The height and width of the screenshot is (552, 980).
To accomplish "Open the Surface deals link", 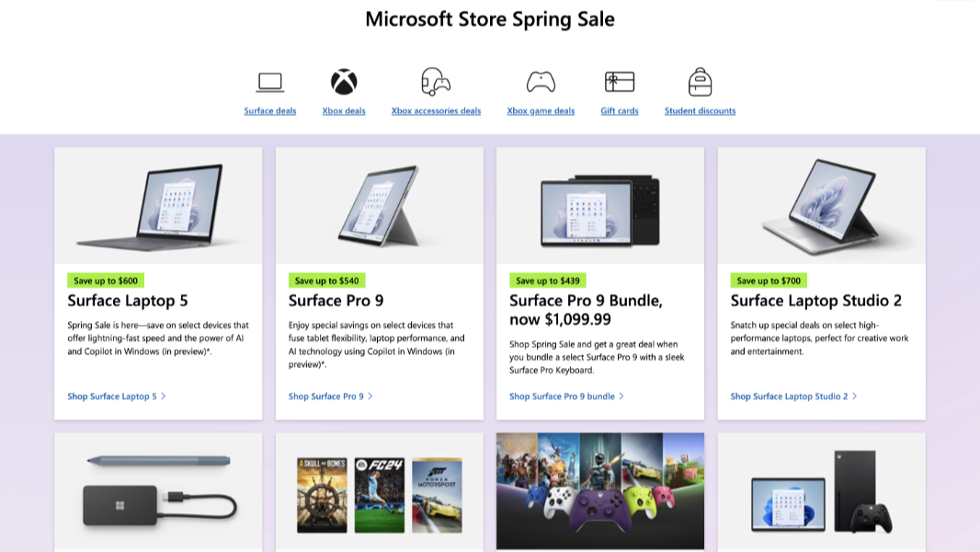I will click(268, 110).
